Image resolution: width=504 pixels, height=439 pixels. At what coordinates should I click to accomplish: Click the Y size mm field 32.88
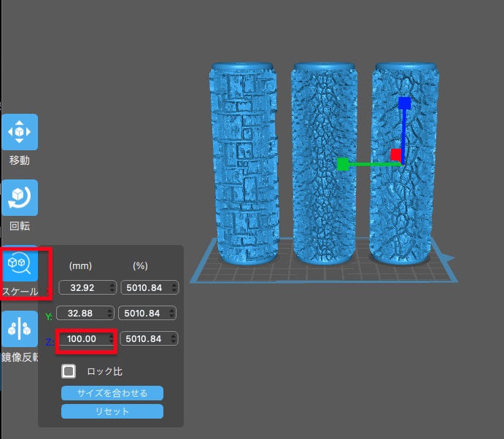(x=85, y=313)
